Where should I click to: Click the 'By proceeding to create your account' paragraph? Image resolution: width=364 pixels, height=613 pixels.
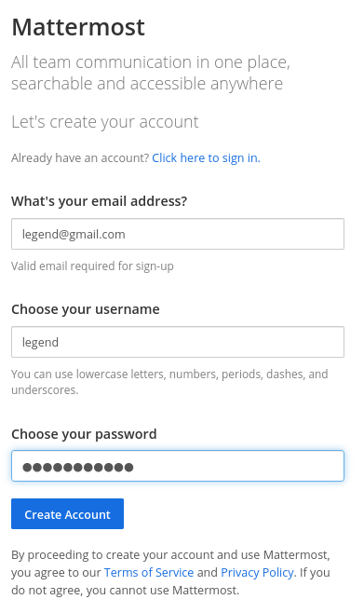170,572
